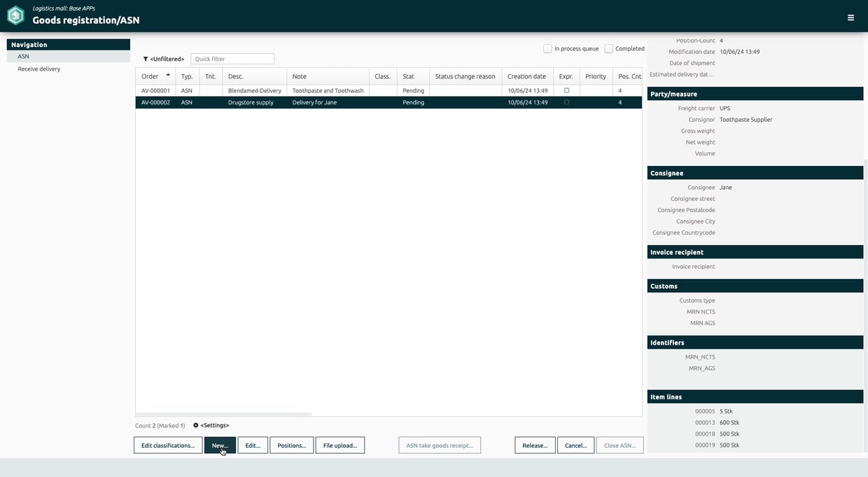Sort by Creation date column header
This screenshot has height=477, width=868.
tap(527, 76)
